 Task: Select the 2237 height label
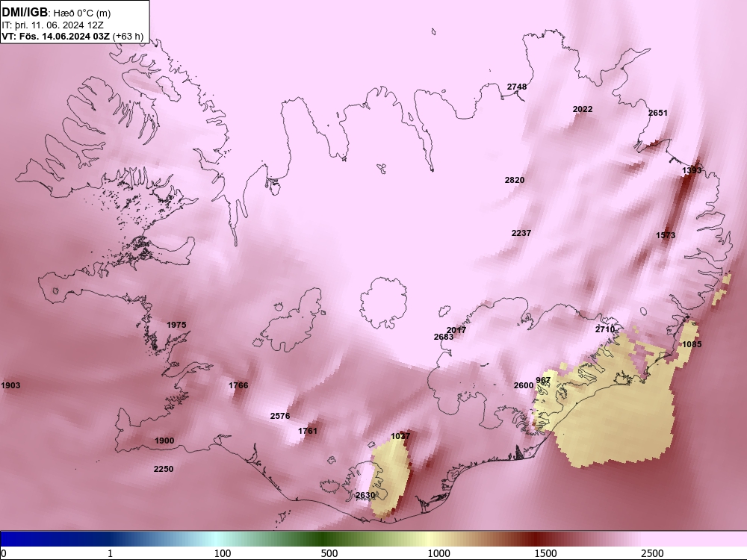pos(521,233)
